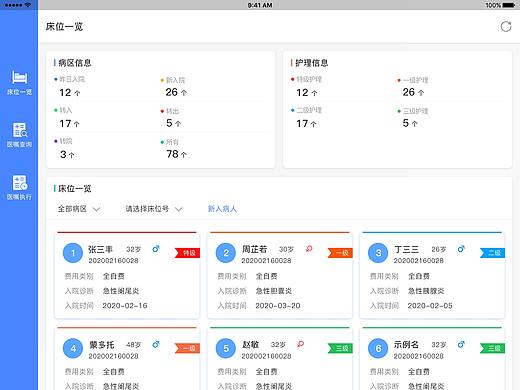The width and height of the screenshot is (520, 390).
Task: Click the red 特级 ribbon on 张三丰's card
Action: (187, 253)
